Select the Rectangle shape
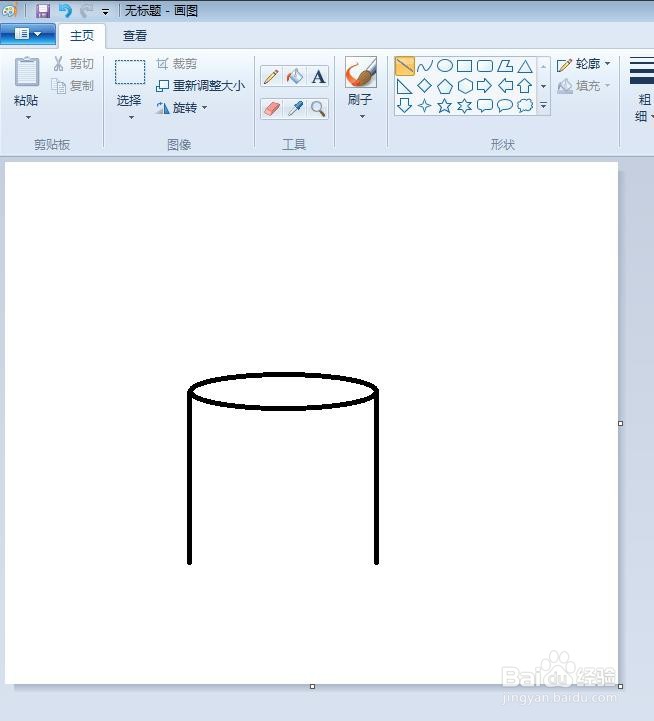654x721 pixels. 465,66
